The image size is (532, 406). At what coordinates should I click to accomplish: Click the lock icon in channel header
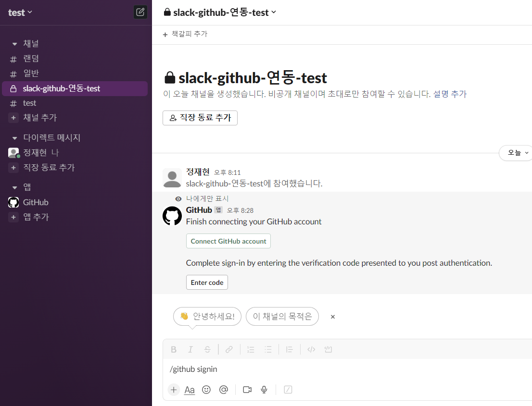(167, 12)
